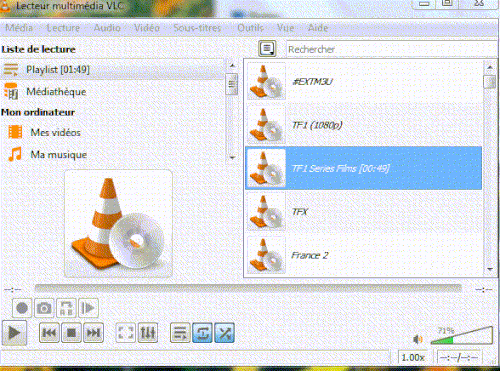Click the 1.00x playback speed indicator
This screenshot has height=371, width=500.
tap(413, 358)
